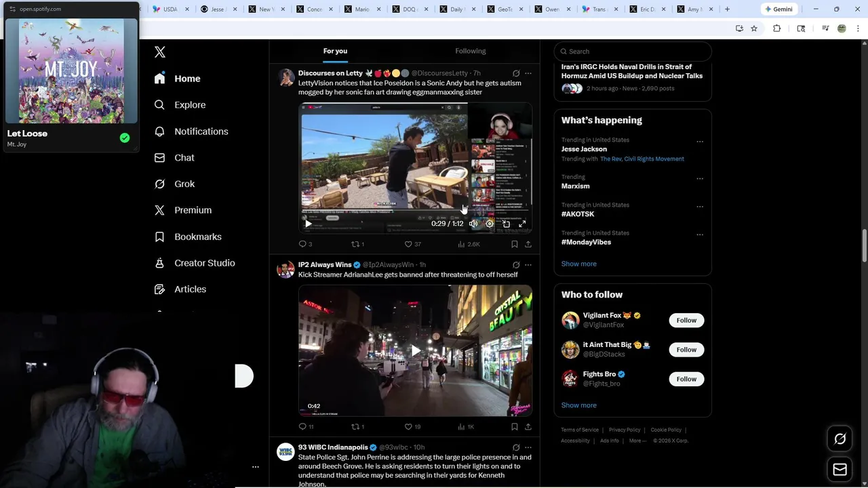This screenshot has width=868, height=488.
Task: Toggle picture-in-picture on Letty video
Action: [x=506, y=224]
